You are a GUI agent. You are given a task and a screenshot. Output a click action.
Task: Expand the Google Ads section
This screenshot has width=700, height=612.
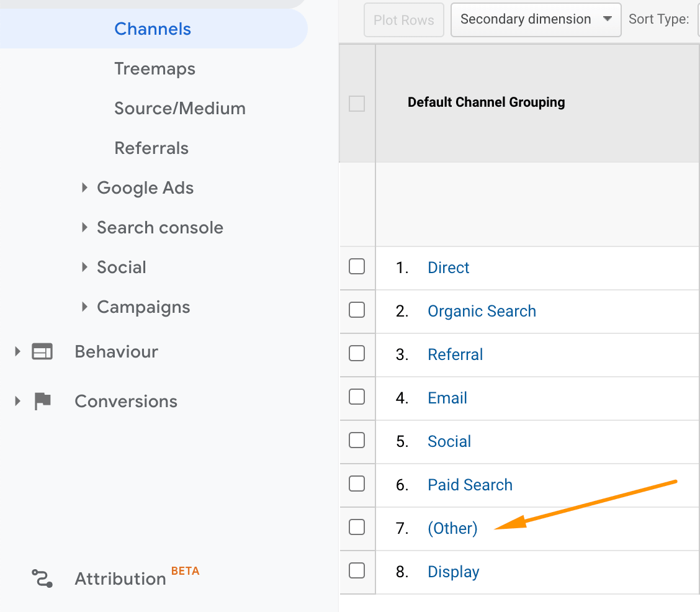click(x=85, y=187)
